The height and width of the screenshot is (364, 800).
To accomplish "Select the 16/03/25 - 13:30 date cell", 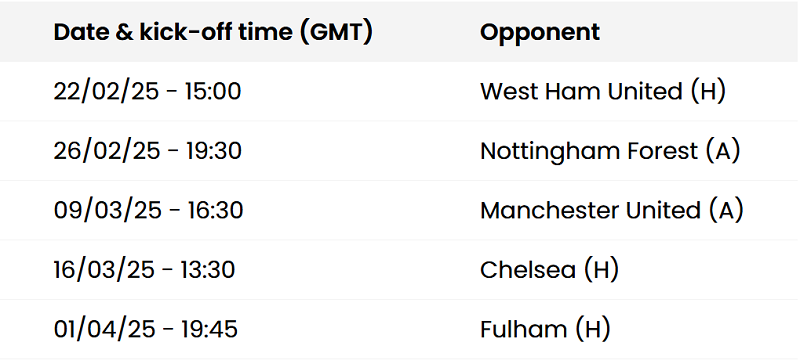I will (x=144, y=270).
